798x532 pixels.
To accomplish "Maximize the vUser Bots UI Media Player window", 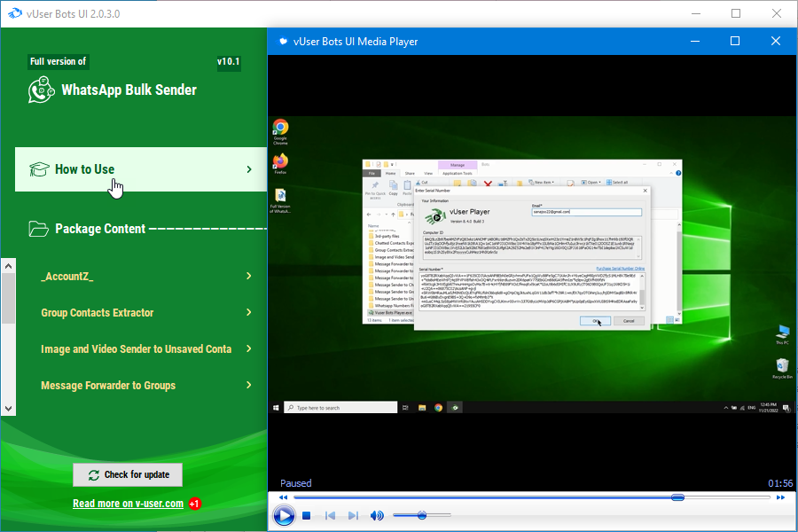I will pos(735,41).
